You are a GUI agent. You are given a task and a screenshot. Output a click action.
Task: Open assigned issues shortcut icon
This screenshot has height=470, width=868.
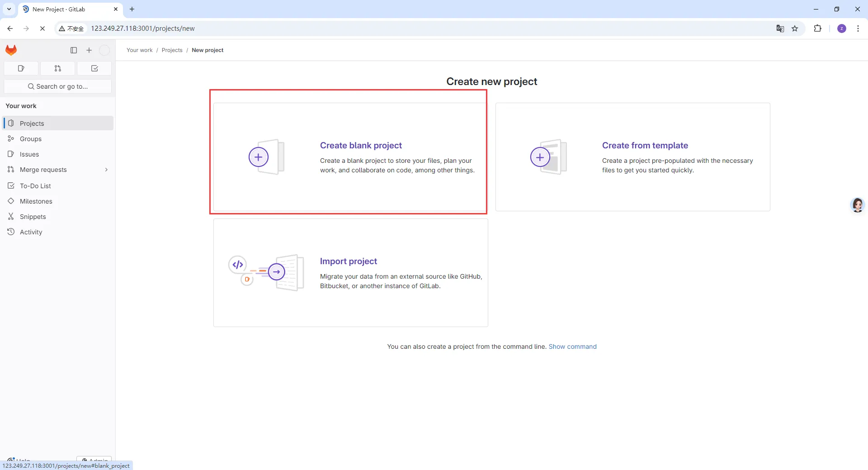[21, 68]
